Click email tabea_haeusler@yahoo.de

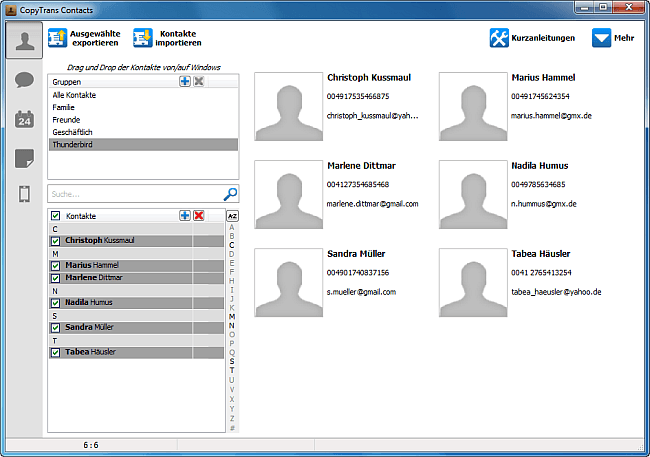tap(556, 292)
